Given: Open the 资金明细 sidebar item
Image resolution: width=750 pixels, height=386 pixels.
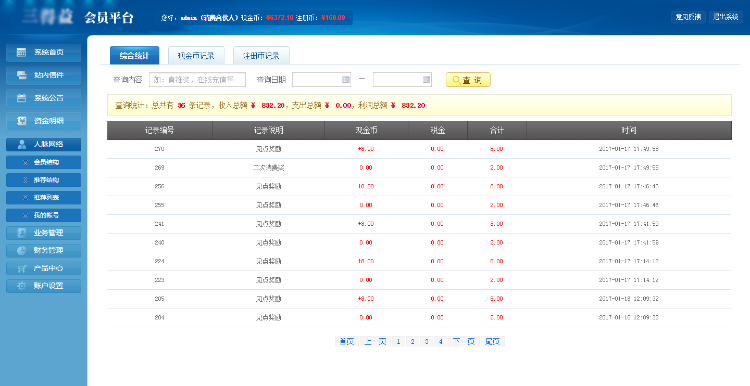Looking at the screenshot, I should click(44, 121).
